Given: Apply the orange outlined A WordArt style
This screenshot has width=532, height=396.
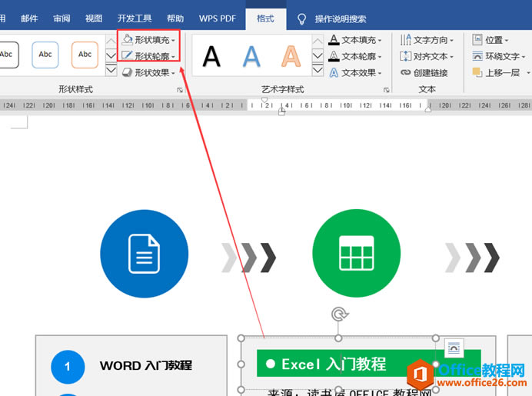Looking at the screenshot, I should click(x=291, y=56).
